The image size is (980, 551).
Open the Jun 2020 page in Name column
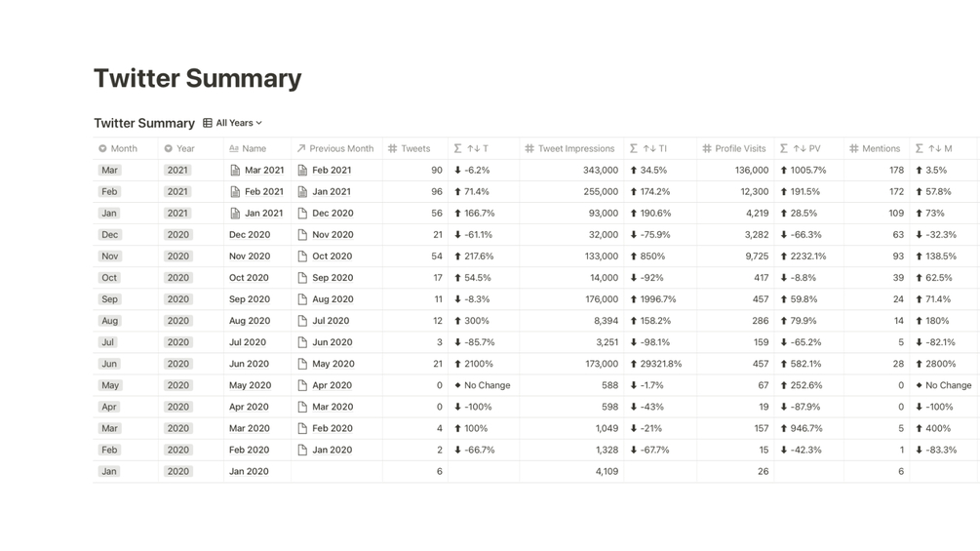(248, 364)
